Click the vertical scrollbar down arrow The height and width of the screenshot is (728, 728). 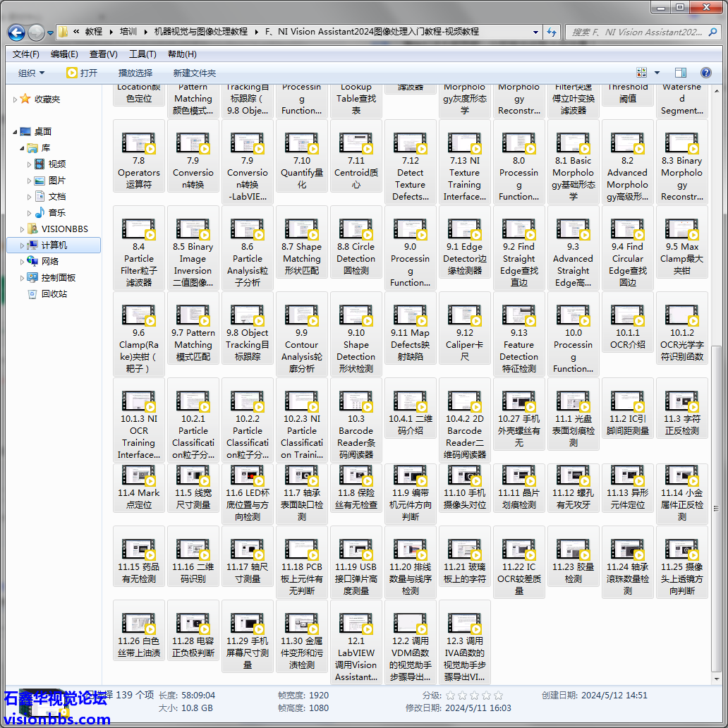[x=717, y=679]
